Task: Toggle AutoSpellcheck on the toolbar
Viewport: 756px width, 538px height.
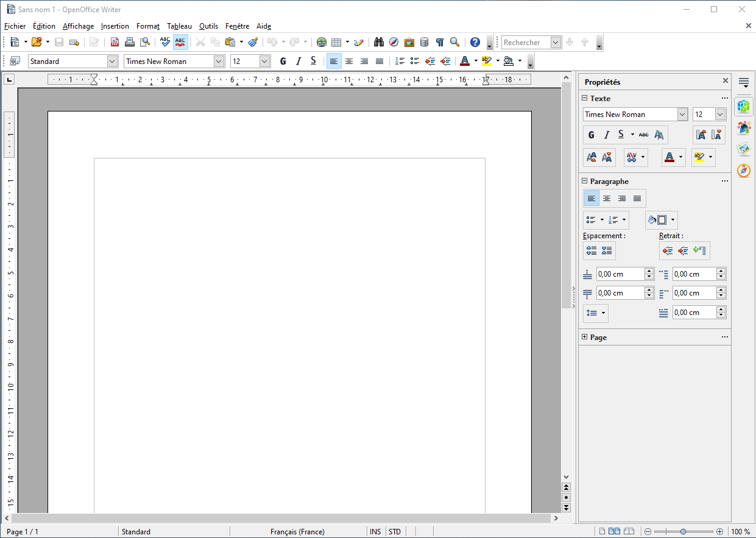Action: pyautogui.click(x=180, y=42)
